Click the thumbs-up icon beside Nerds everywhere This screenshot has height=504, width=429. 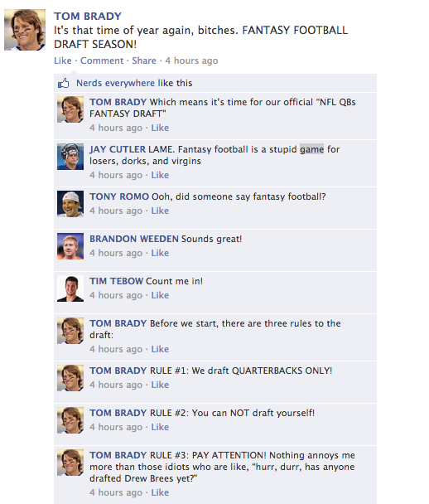tap(63, 83)
